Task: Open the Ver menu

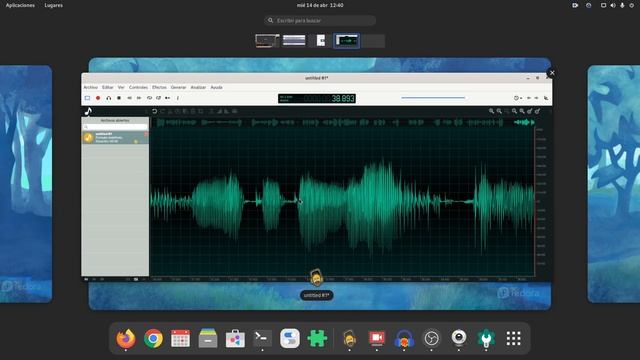Action: [121, 87]
